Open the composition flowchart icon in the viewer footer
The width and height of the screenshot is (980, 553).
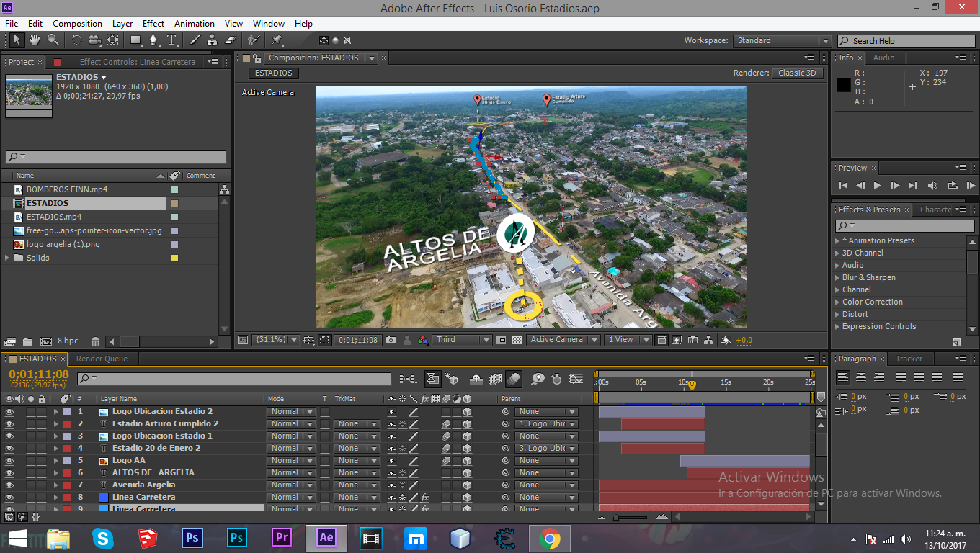pyautogui.click(x=709, y=340)
